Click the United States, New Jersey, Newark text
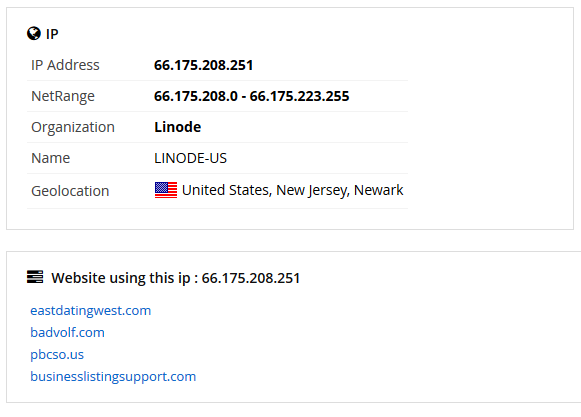Screen dimensions: 581x417 292,190
